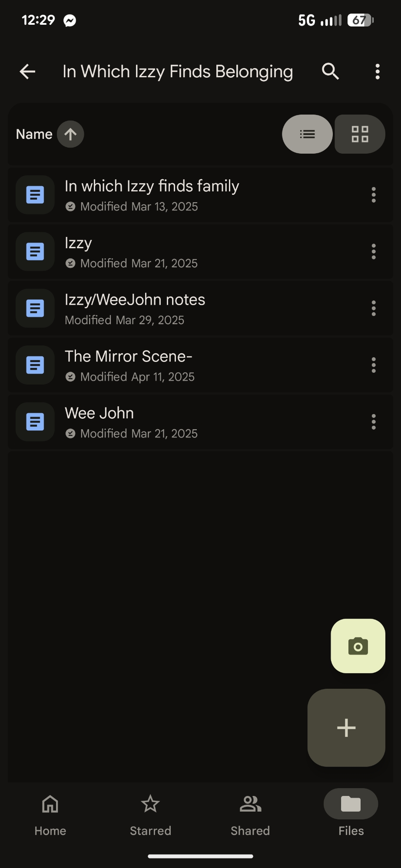Open more options for Wee John document
The width and height of the screenshot is (401, 868).
coord(373,422)
